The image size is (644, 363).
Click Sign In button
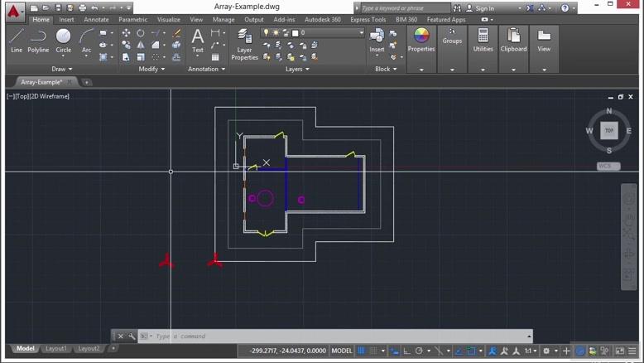481,8
